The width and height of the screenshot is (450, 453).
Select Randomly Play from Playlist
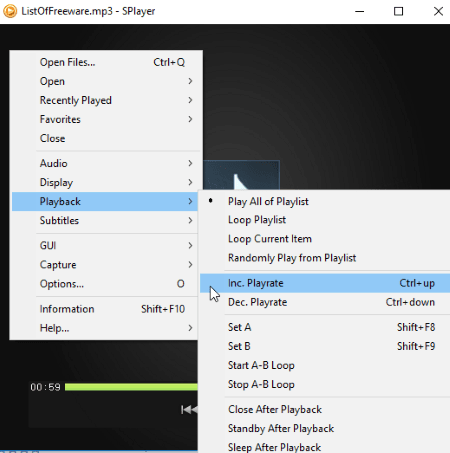tap(325, 258)
